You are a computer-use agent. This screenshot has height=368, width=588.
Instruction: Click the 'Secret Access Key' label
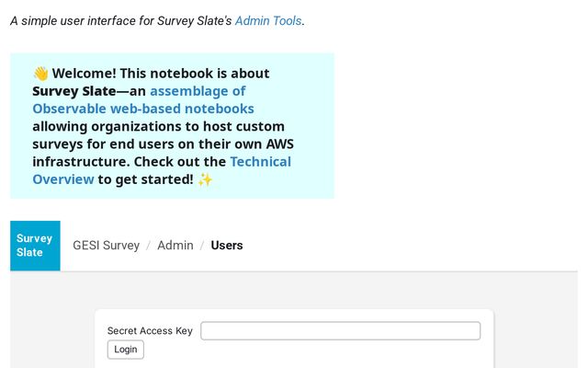point(150,331)
